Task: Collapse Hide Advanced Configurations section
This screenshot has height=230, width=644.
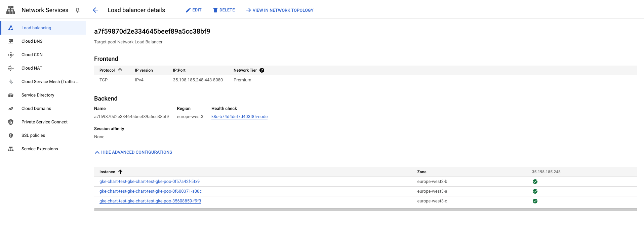Action: coord(133,152)
